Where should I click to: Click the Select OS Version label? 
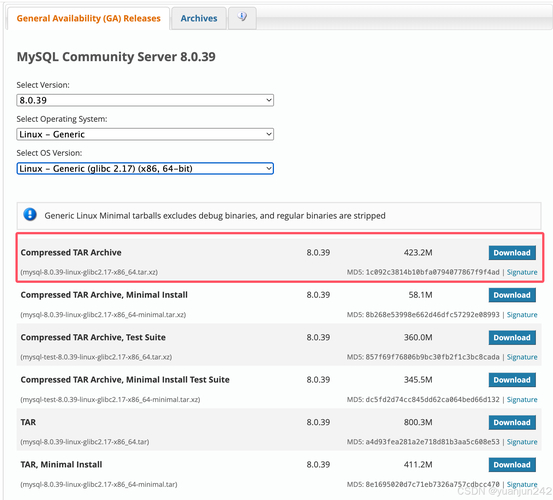point(49,153)
